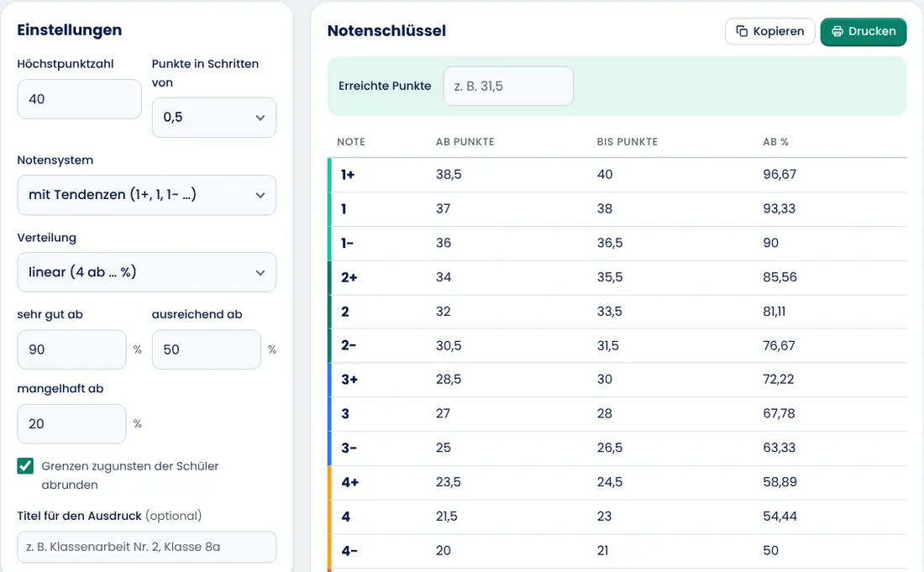Click the mangelhaft ab percentage field
Image resolution: width=924 pixels, height=572 pixels.
tap(72, 423)
